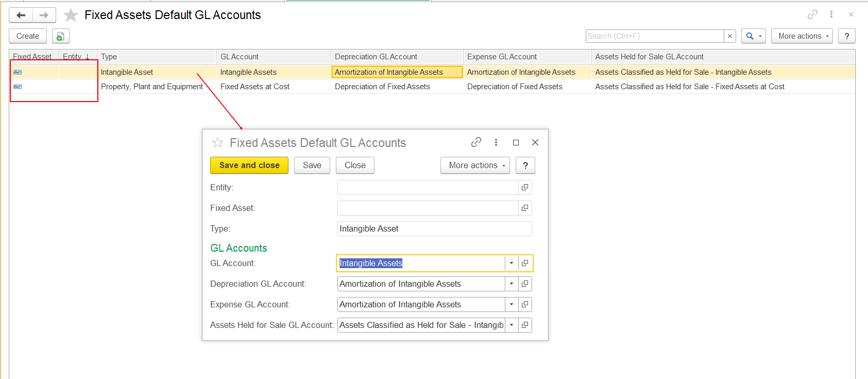Click the record icon in the Intangible Asset row
This screenshot has width=868, height=379.
(18, 72)
